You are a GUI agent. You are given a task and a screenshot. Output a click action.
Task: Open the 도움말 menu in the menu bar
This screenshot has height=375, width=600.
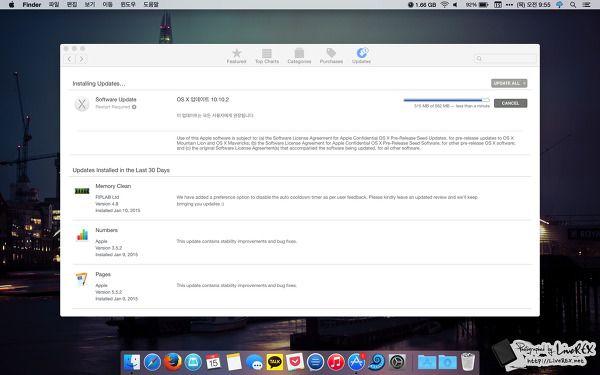(x=151, y=5)
